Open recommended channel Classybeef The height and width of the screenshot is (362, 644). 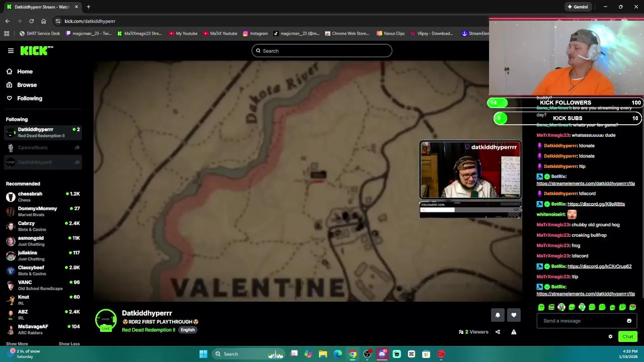tap(43, 270)
